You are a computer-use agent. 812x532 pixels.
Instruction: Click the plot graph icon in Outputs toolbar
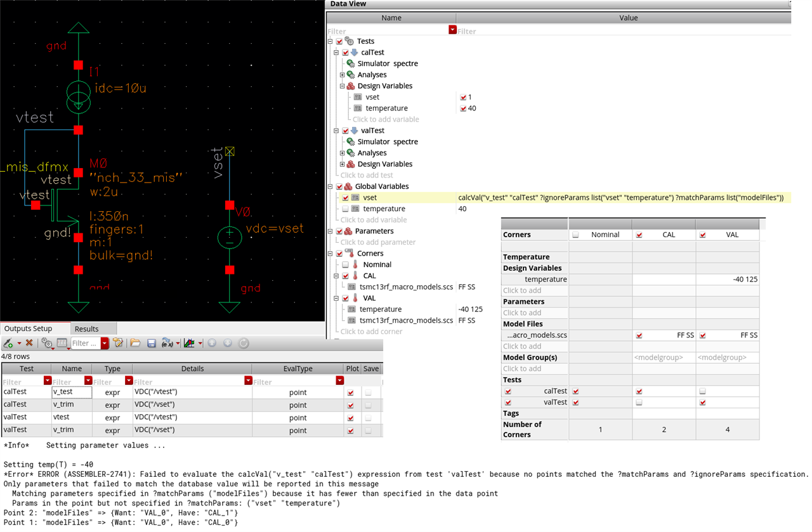pyautogui.click(x=188, y=343)
